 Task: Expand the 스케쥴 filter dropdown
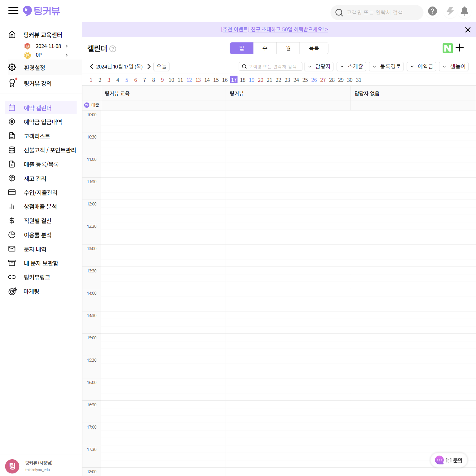tap(351, 67)
